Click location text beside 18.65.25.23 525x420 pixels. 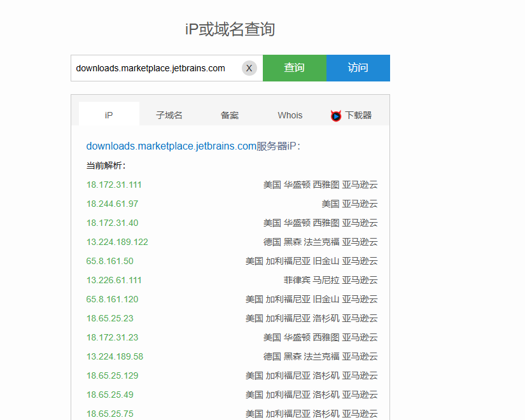(x=312, y=319)
